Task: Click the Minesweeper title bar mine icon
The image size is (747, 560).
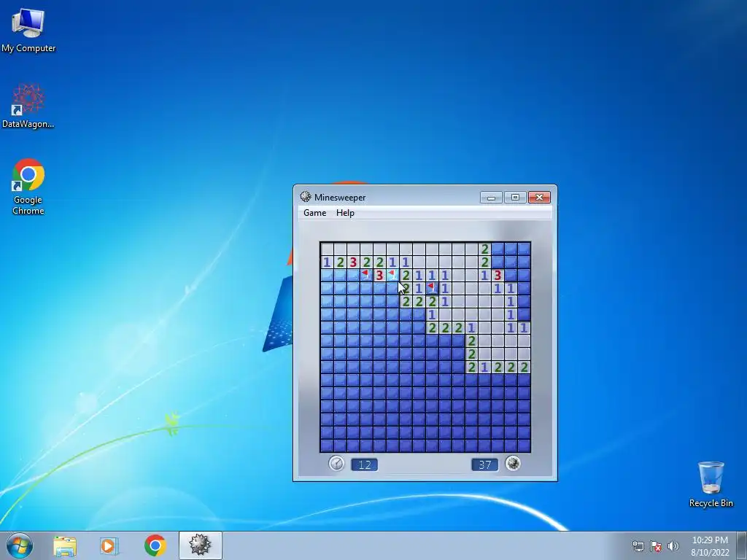Action: point(306,197)
